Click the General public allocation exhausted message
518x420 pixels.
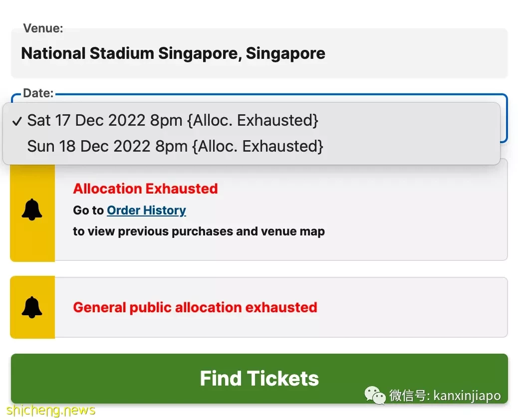(x=195, y=307)
